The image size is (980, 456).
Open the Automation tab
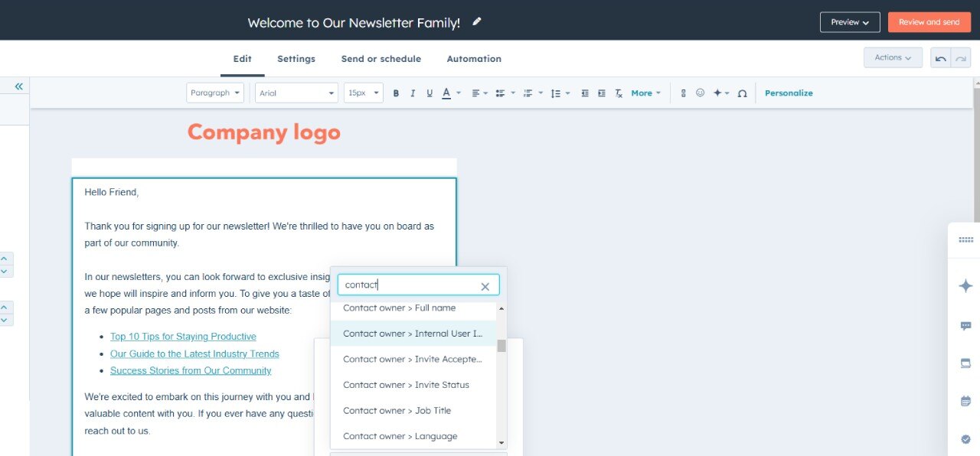pos(473,59)
